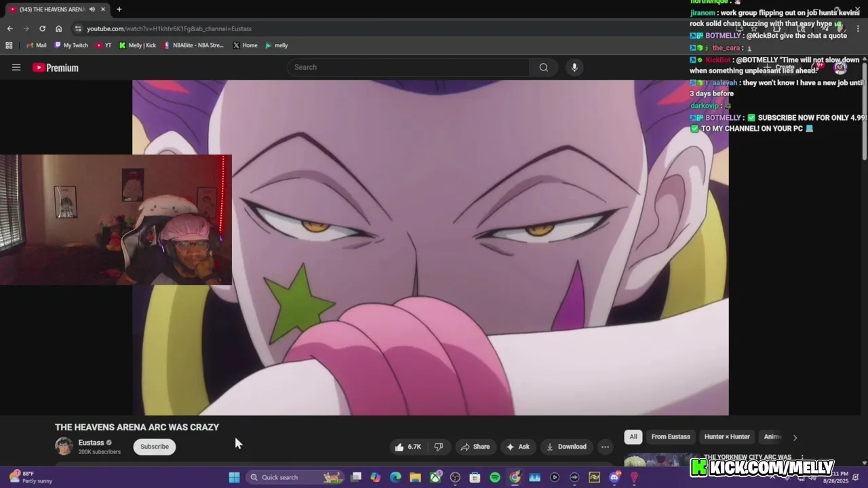
Task: Ask about this video
Action: [x=517, y=447]
